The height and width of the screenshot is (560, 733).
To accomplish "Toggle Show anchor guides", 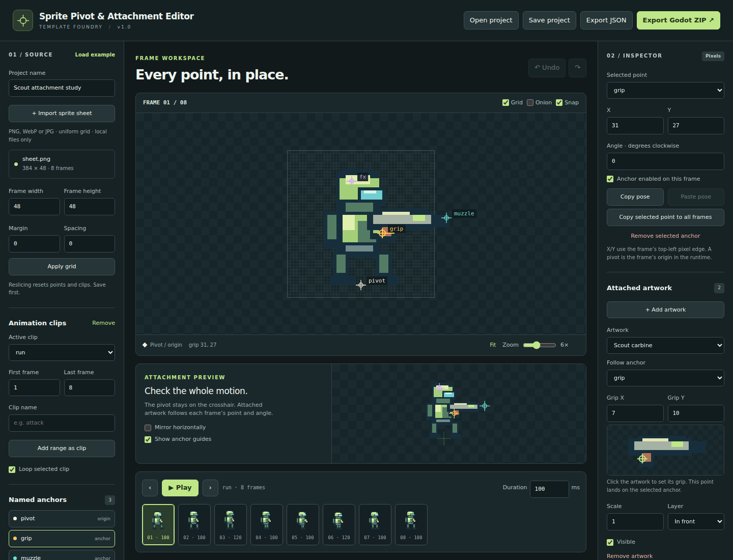I will pos(148,439).
